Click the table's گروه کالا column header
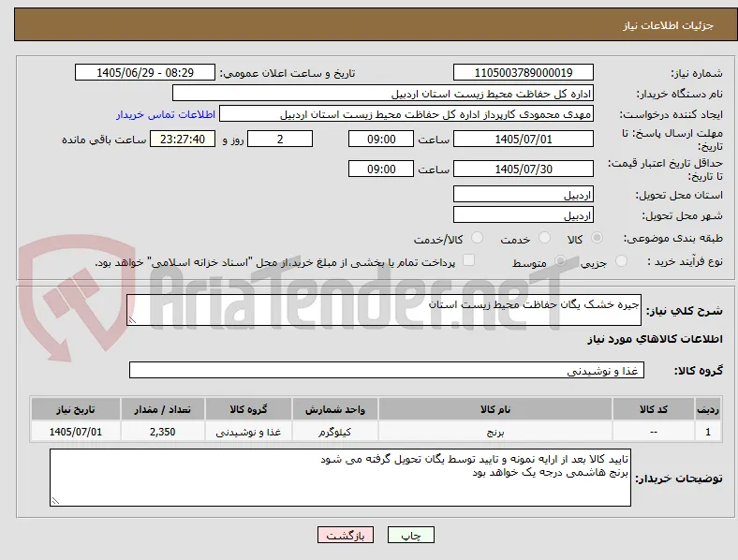738x560 pixels. point(248,409)
